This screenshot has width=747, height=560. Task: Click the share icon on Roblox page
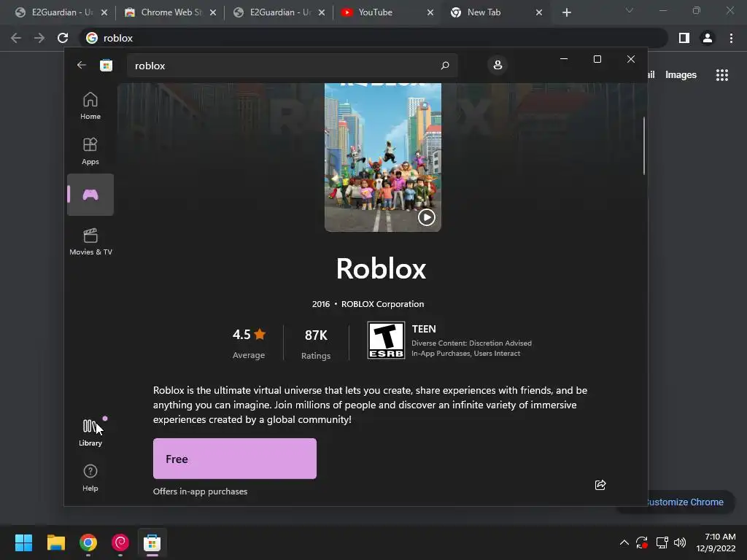pyautogui.click(x=600, y=485)
